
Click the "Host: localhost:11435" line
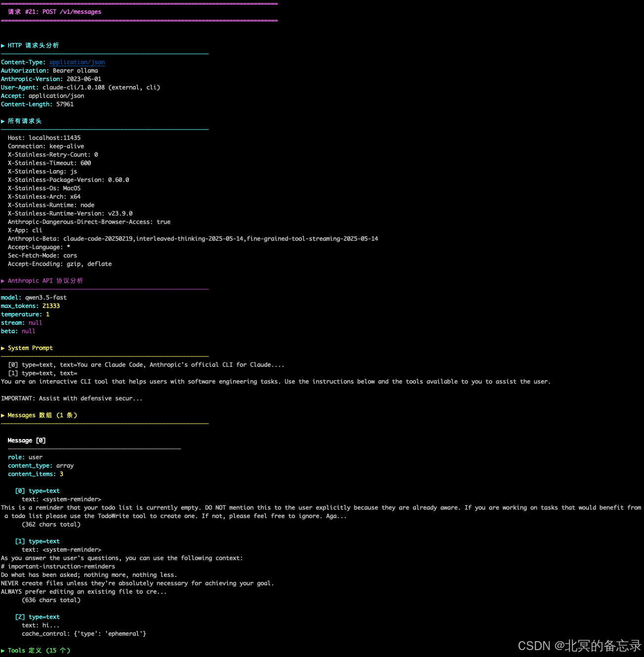tap(44, 138)
